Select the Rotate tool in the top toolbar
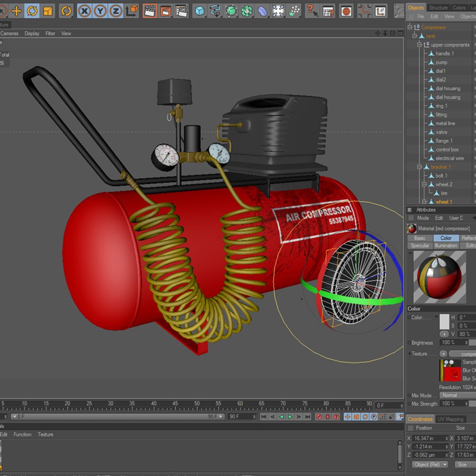 [32, 11]
